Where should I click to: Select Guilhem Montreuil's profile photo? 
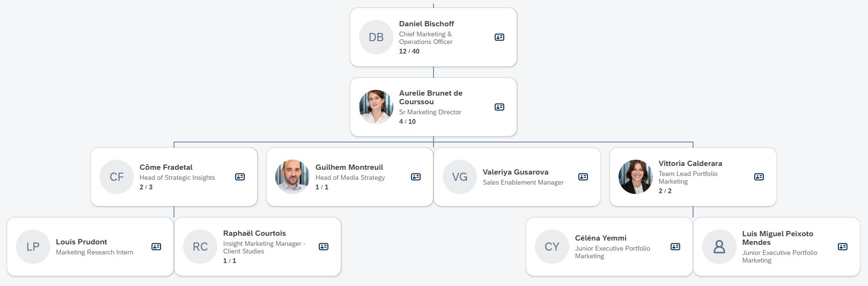pos(293,177)
